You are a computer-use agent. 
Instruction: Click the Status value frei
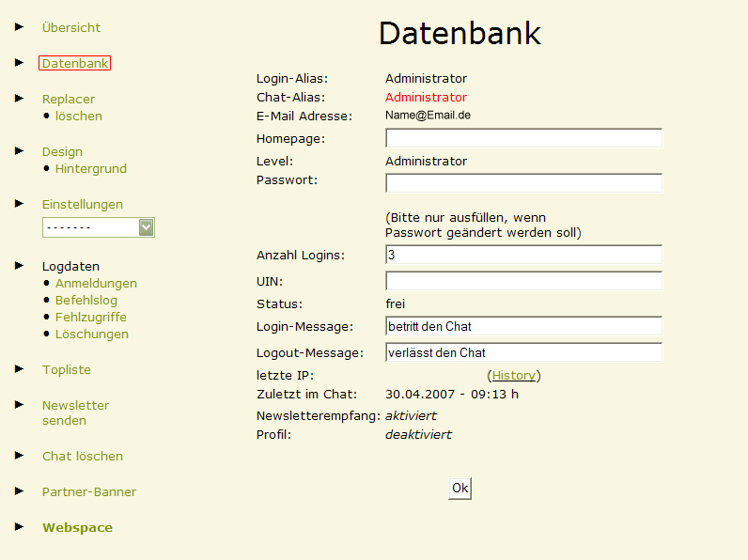(395, 303)
